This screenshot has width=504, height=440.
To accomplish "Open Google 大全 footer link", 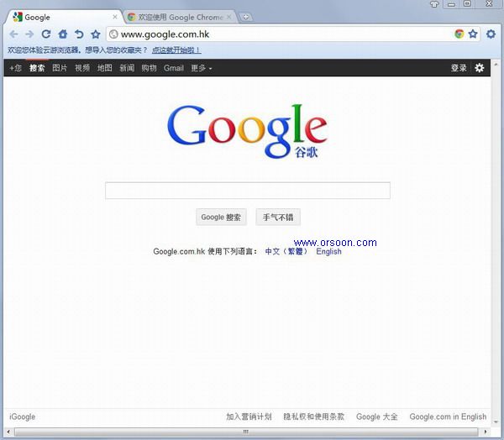I will 376,416.
